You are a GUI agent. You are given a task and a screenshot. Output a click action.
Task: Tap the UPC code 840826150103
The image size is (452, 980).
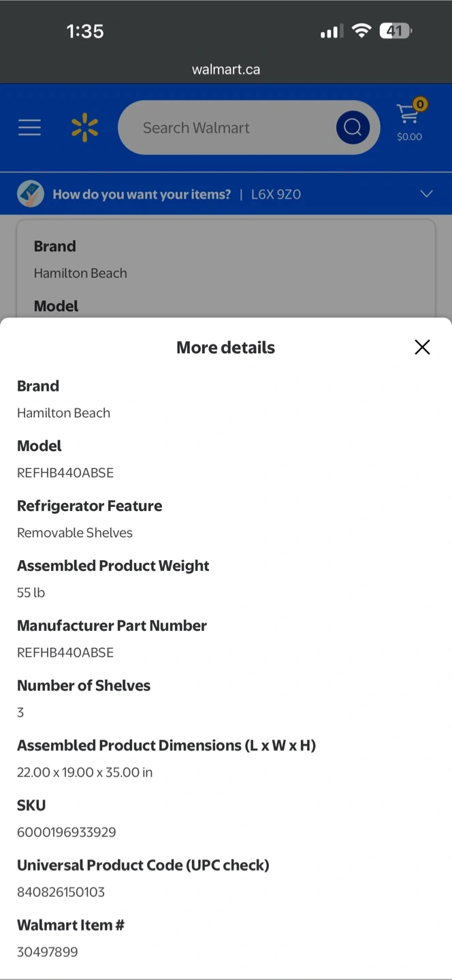pyautogui.click(x=61, y=892)
